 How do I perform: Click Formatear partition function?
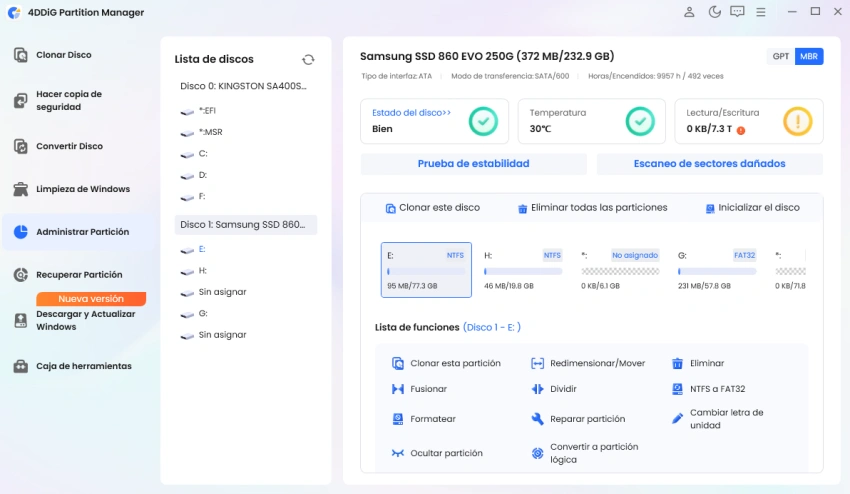tap(423, 419)
